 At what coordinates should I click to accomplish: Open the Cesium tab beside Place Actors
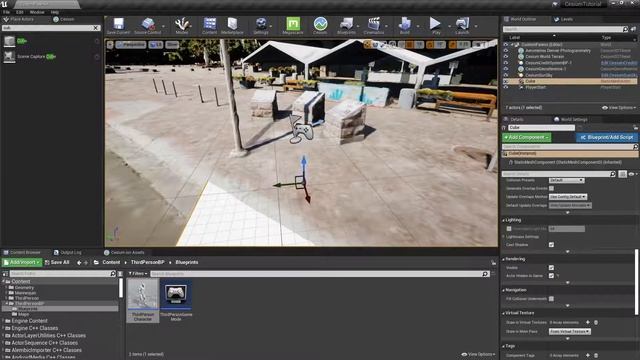pos(64,19)
